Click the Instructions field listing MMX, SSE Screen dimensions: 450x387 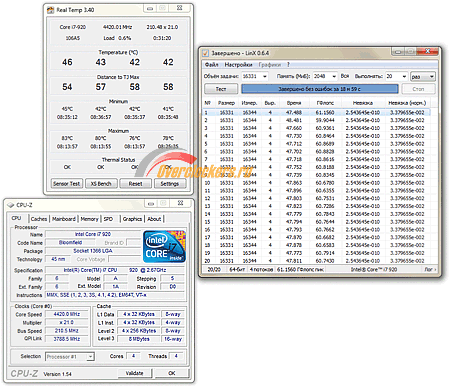pos(115,295)
